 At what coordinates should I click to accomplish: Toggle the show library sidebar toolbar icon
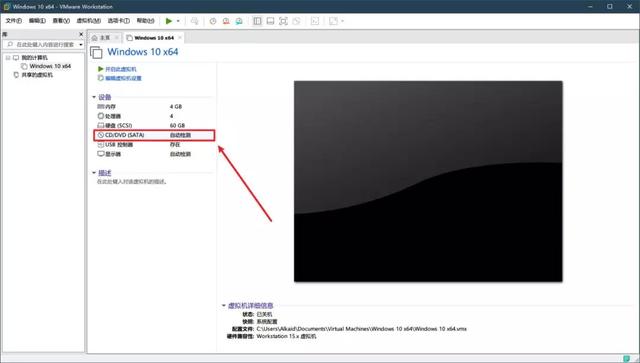[x=257, y=21]
